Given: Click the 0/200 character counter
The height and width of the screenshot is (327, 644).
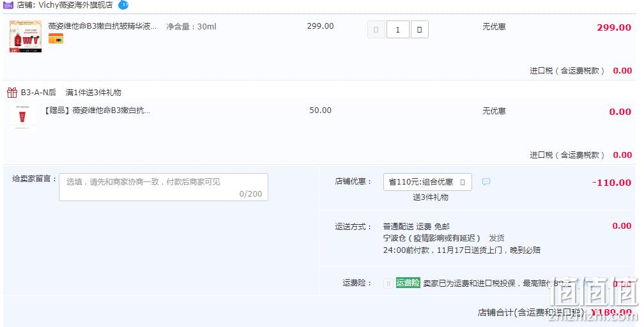Looking at the screenshot, I should [250, 194].
